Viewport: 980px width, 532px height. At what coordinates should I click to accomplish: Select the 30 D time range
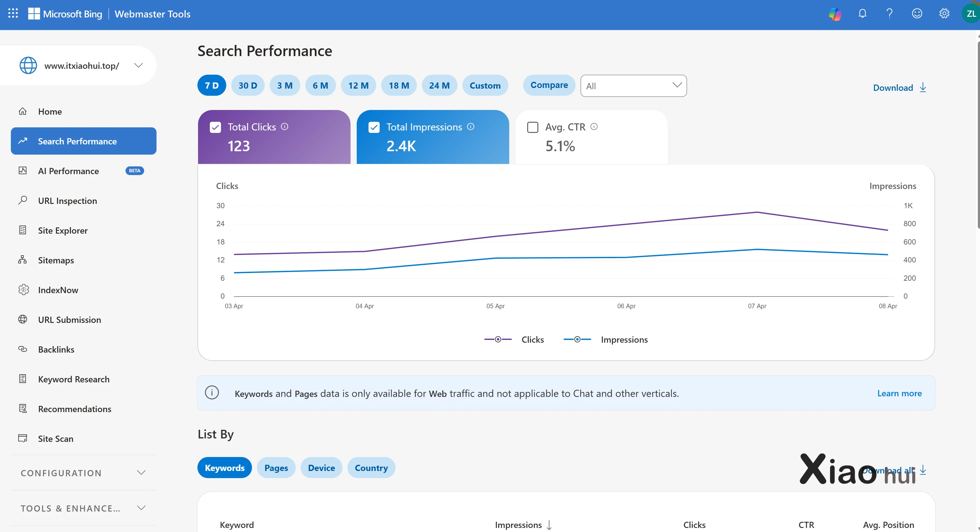[x=248, y=86]
